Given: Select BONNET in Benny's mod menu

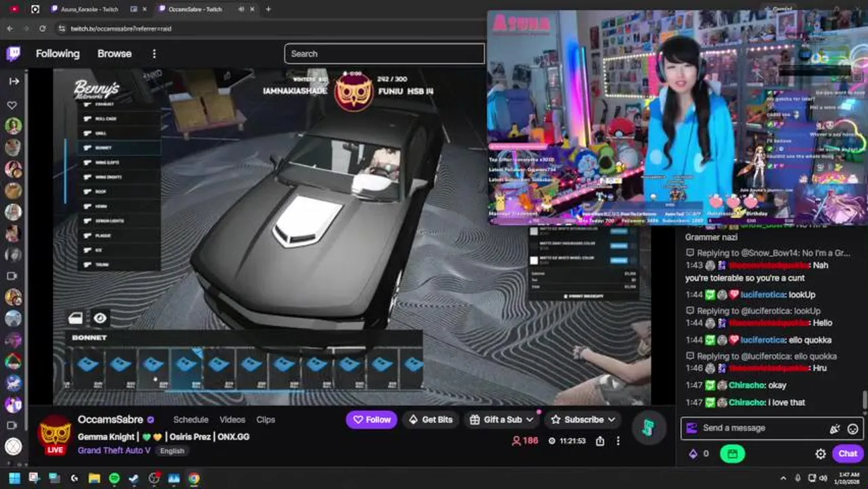Looking at the screenshot, I should [x=120, y=147].
